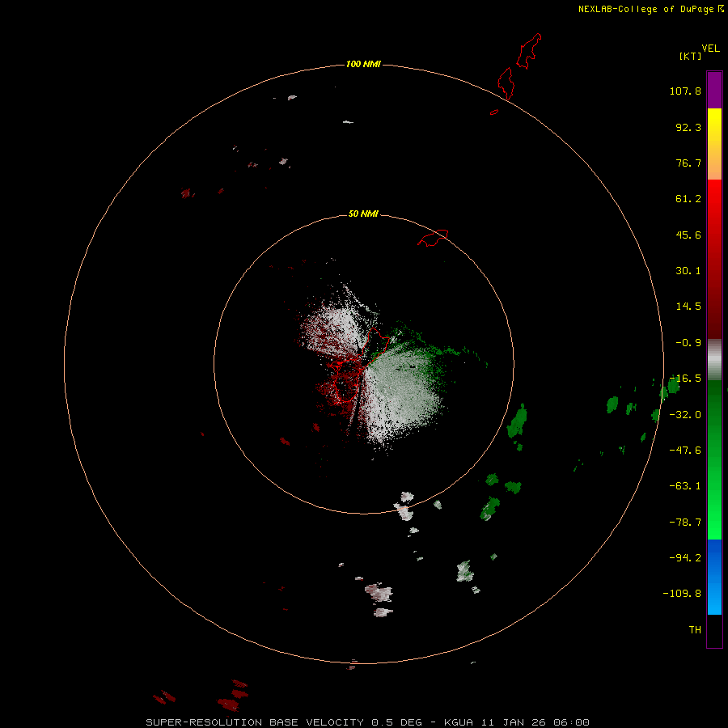Click the -32.0 velocity scale value

coord(685,415)
